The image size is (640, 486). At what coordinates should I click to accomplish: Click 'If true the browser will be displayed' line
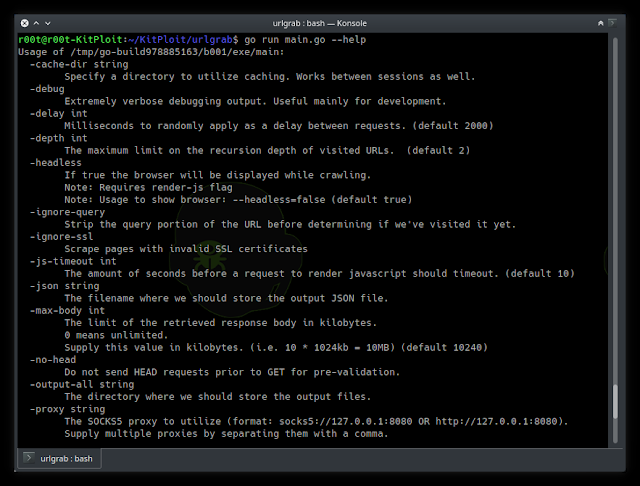click(218, 175)
